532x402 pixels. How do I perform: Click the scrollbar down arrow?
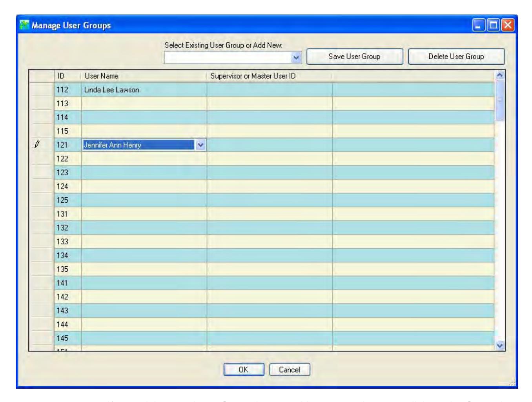pos(499,346)
